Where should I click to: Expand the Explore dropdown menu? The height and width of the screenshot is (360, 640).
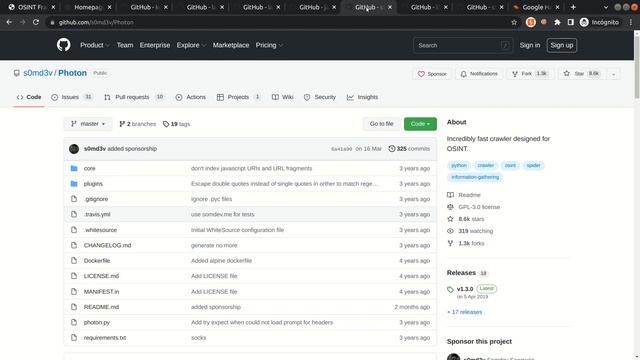click(x=191, y=45)
